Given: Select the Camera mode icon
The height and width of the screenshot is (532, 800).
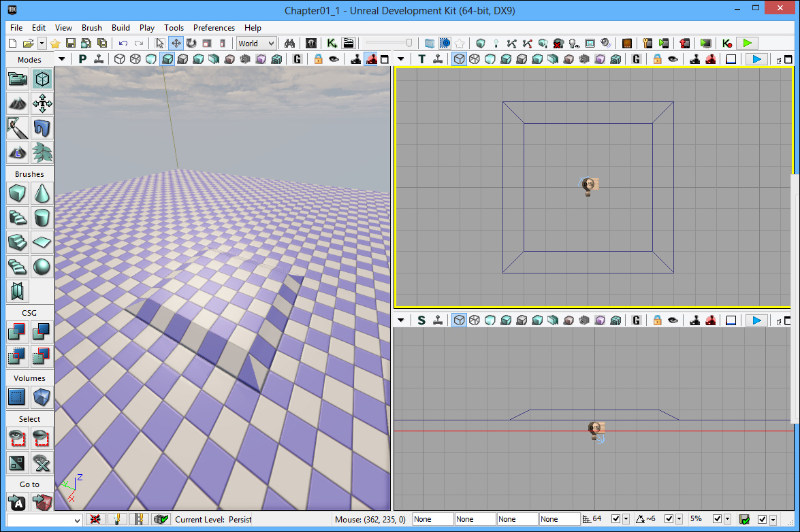Looking at the screenshot, I should pyautogui.click(x=18, y=80).
